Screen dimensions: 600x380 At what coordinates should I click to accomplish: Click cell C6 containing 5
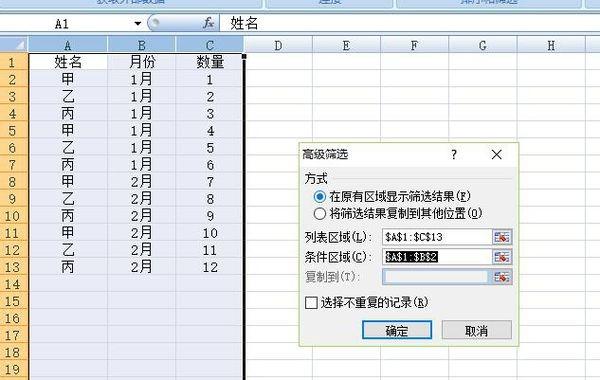click(210, 148)
